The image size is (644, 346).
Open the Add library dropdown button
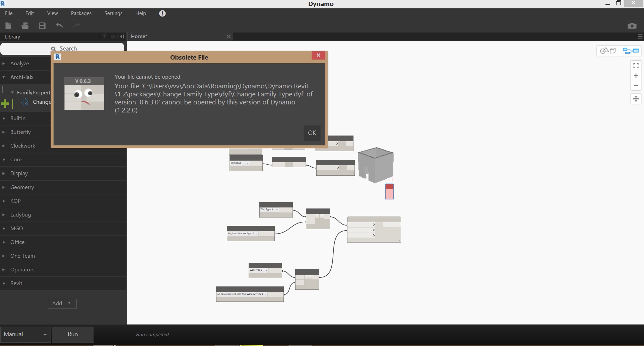(62, 304)
